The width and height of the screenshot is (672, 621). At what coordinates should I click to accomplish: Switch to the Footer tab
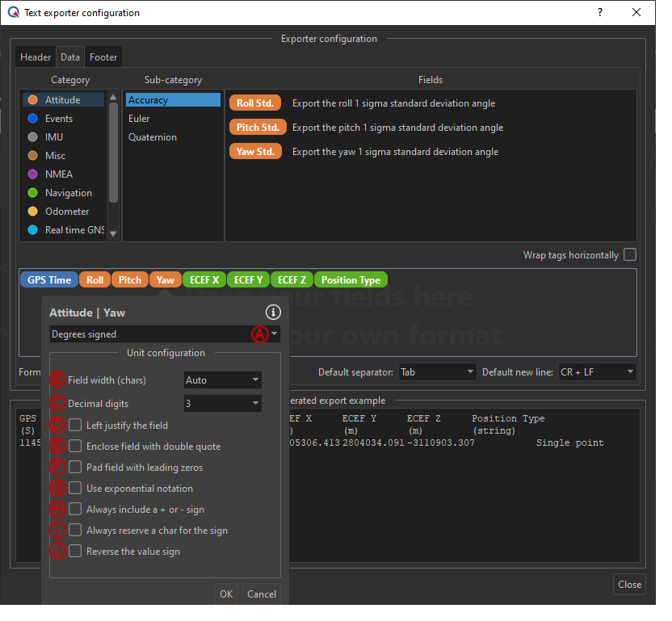pyautogui.click(x=103, y=57)
